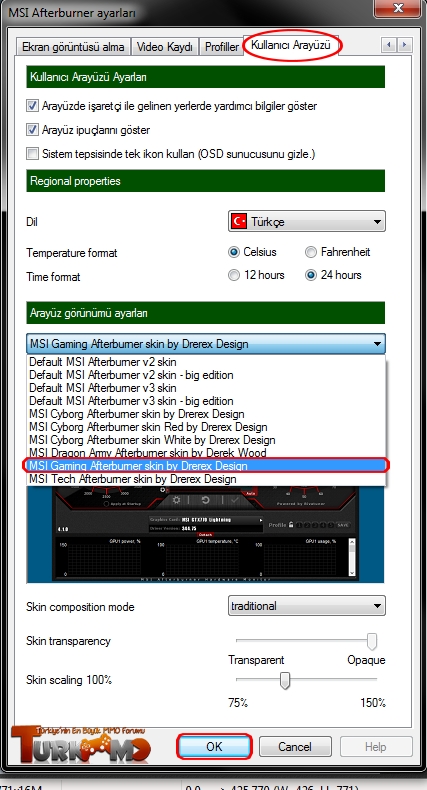Choose Default MSI Afterburner v3 skin

(206, 388)
